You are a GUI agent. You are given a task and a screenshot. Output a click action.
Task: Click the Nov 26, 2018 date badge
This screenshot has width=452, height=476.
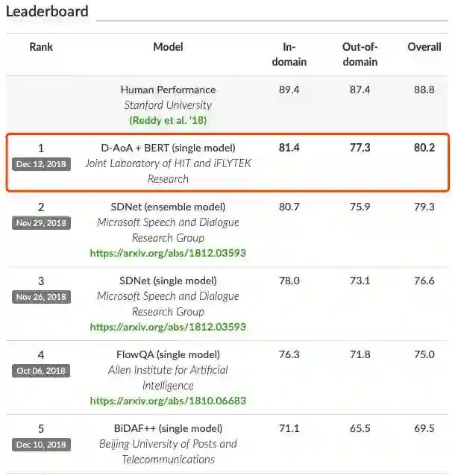[41, 297]
